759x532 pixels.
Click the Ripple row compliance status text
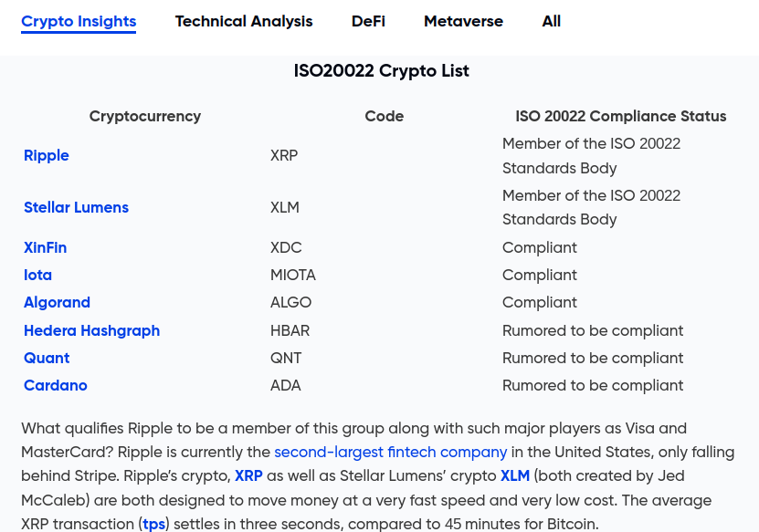(x=592, y=156)
